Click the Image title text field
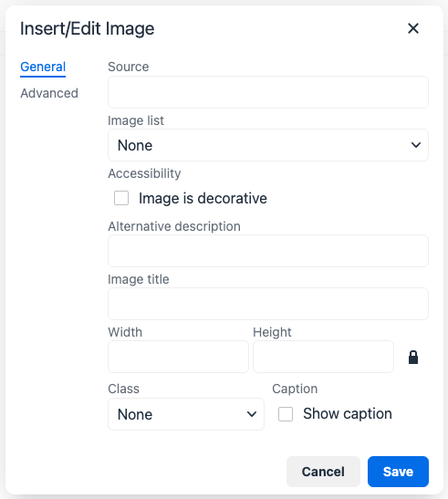The width and height of the screenshot is (448, 499). (268, 304)
